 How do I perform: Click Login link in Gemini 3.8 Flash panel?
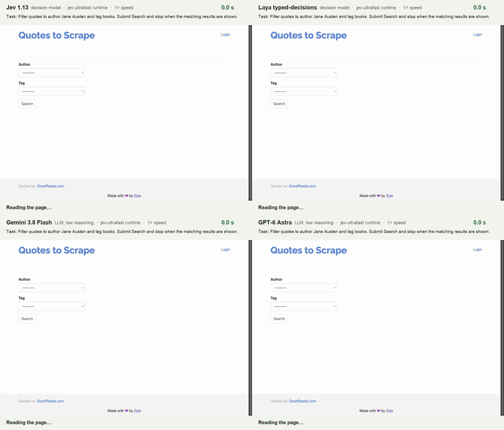point(225,249)
